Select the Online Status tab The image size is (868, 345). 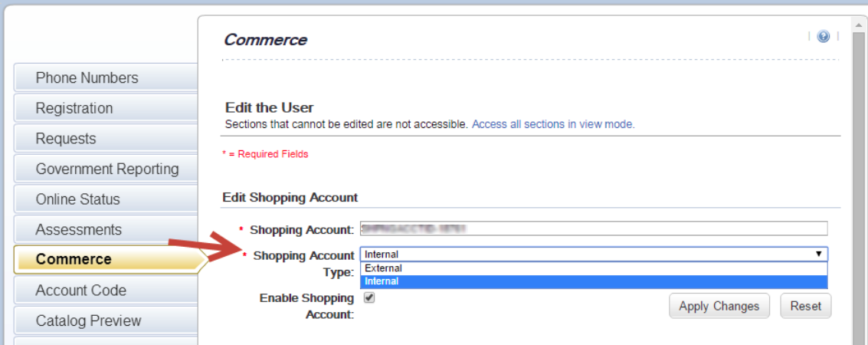click(106, 199)
